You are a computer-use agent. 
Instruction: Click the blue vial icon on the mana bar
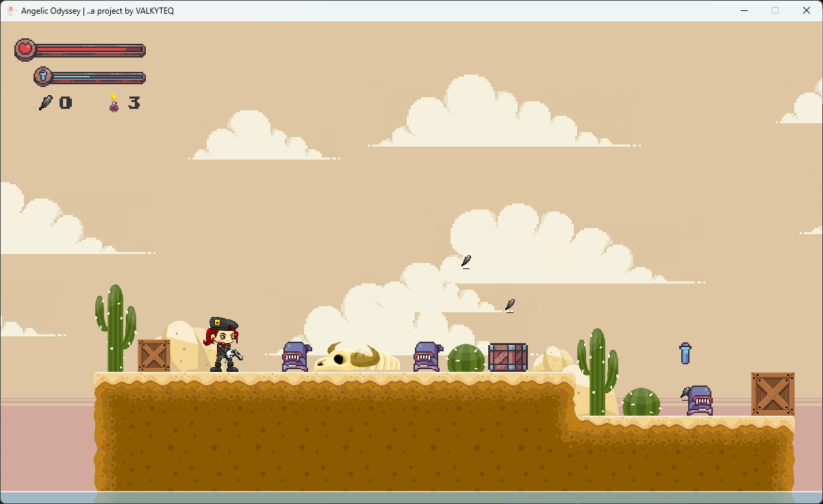click(x=43, y=76)
